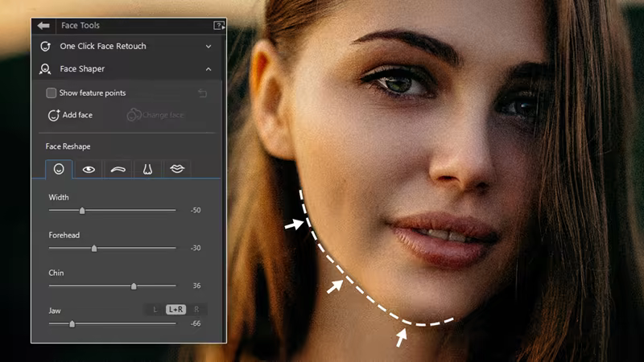Select the R jaw side option
Screen dimensions: 644x362
[196, 309]
